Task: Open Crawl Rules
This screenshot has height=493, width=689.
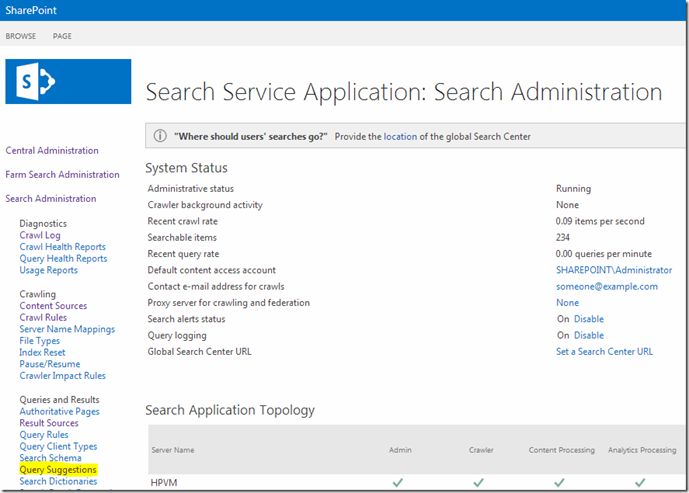Action: click(x=43, y=317)
